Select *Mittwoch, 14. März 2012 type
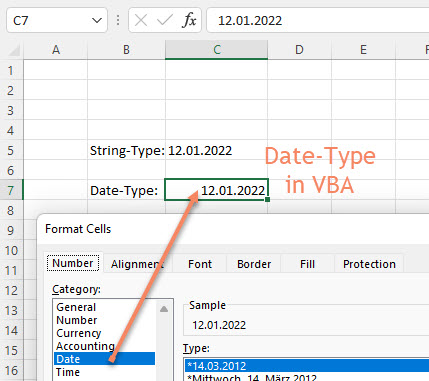The image size is (429, 381). point(307,377)
